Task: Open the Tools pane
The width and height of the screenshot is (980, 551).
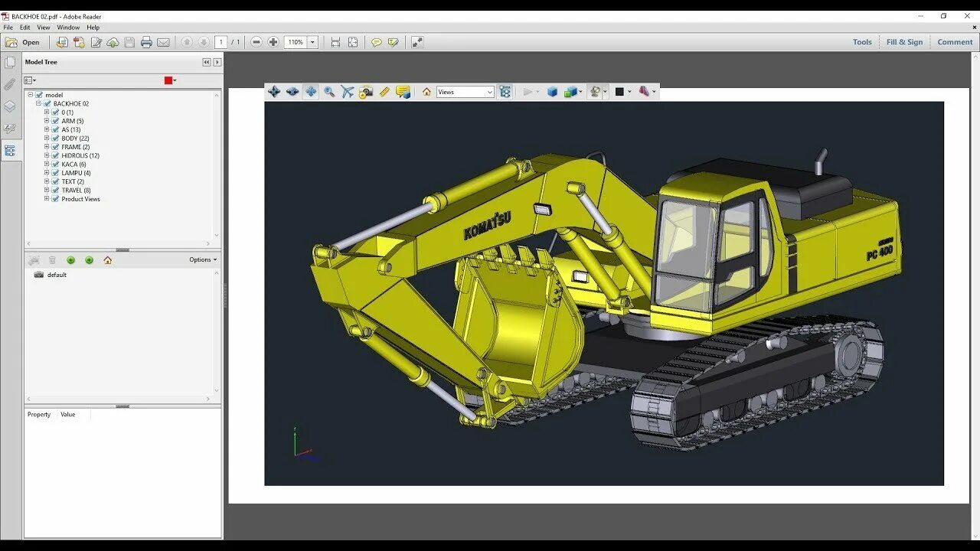Action: [862, 42]
